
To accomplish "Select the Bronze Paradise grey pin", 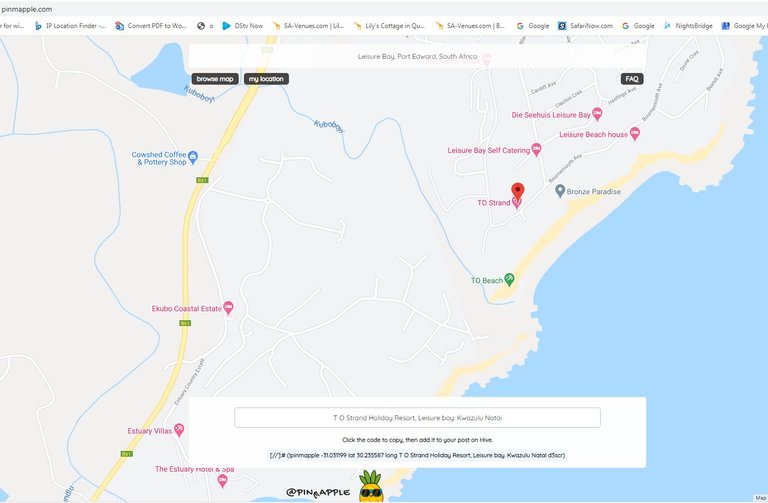I will coord(560,191).
